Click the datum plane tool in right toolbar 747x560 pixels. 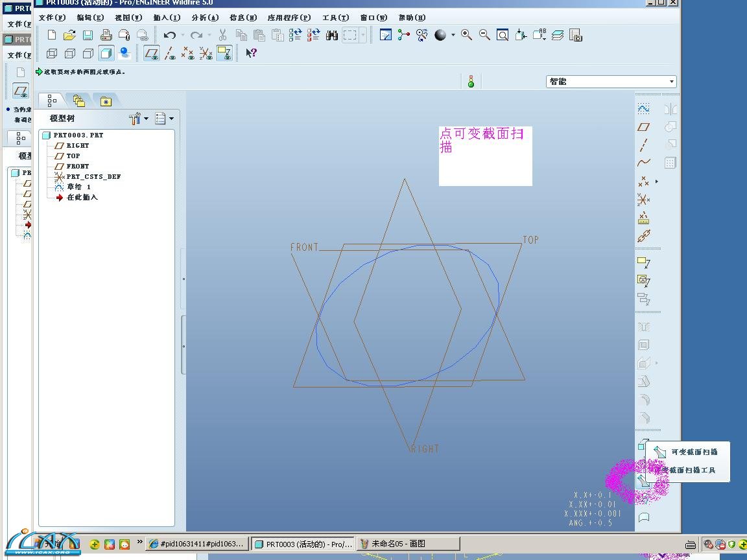click(x=643, y=127)
